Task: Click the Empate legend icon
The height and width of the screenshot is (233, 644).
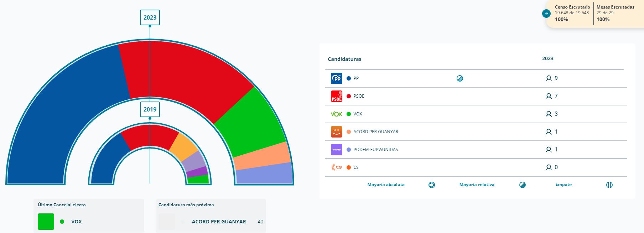Action: (x=609, y=185)
